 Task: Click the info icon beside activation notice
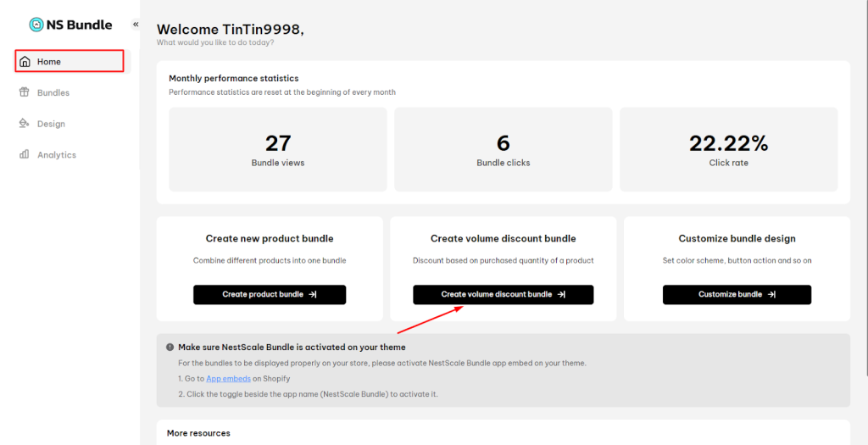point(170,347)
